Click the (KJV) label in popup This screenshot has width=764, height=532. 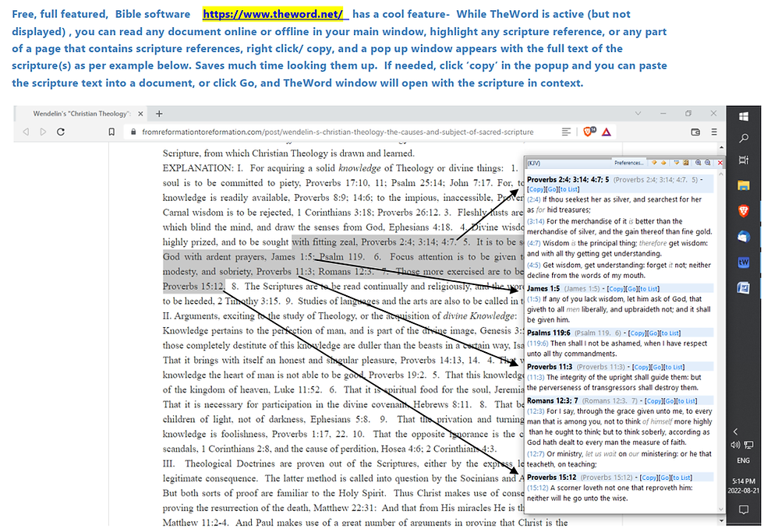pos(533,163)
